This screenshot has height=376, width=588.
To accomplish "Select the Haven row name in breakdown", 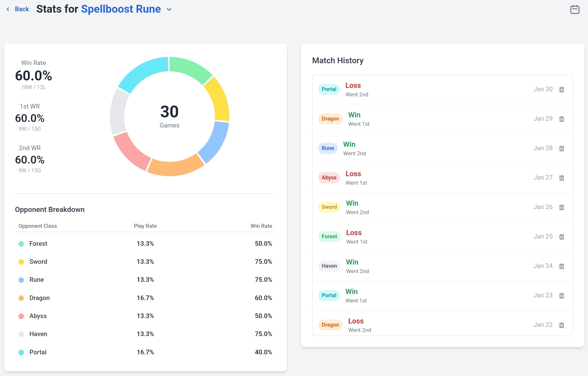I will (x=38, y=334).
